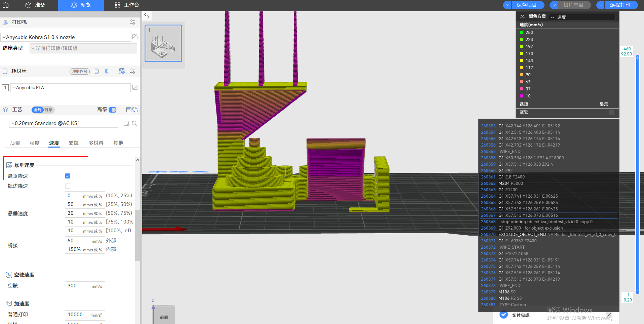Image resolution: width=644 pixels, height=324 pixels.
Task: Switch process scope to Object
Action: pyautogui.click(x=48, y=110)
